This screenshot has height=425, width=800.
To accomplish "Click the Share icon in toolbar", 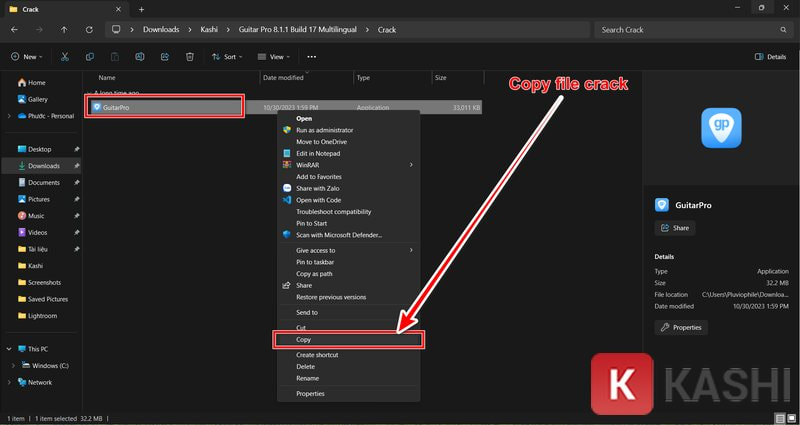I will (165, 57).
